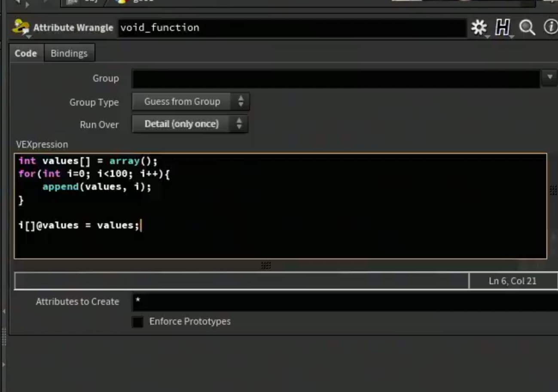Open the Group Type Guess from Group dropdown
Screen dimensions: 558x392
click(190, 102)
